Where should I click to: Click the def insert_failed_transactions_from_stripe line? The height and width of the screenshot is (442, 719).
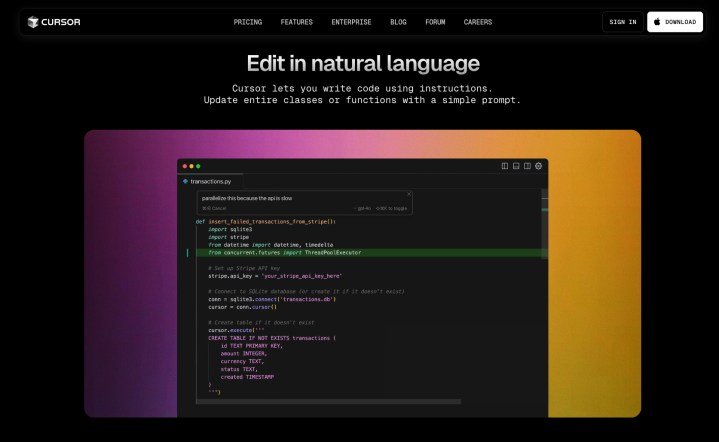coord(266,221)
